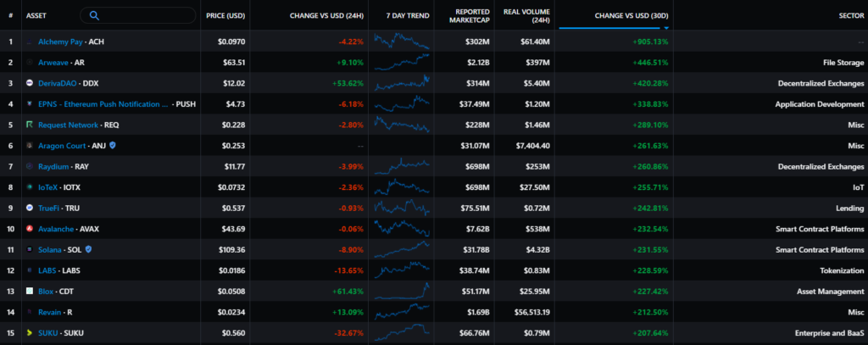Click the Avalanche red logo icon

point(30,229)
